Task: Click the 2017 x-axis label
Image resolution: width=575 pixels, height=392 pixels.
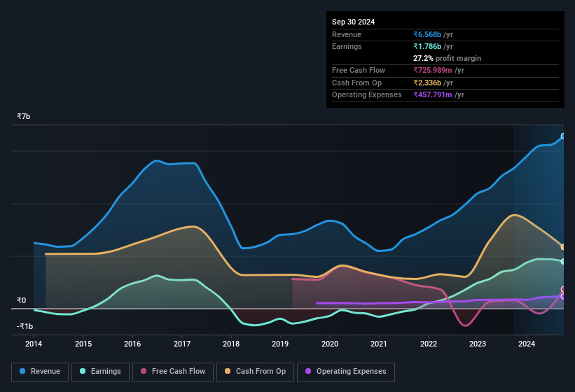Action: coord(182,344)
